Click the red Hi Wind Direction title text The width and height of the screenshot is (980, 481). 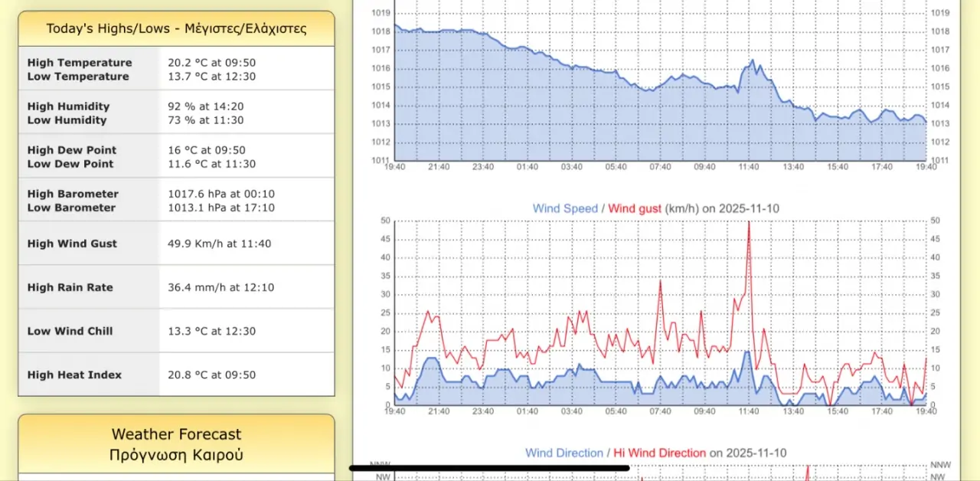[659, 453]
